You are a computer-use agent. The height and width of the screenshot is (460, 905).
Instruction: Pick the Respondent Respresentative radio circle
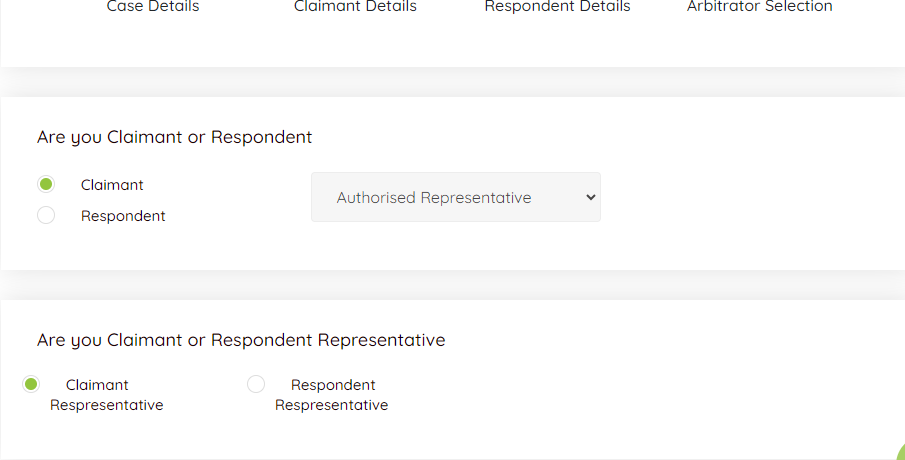(256, 384)
